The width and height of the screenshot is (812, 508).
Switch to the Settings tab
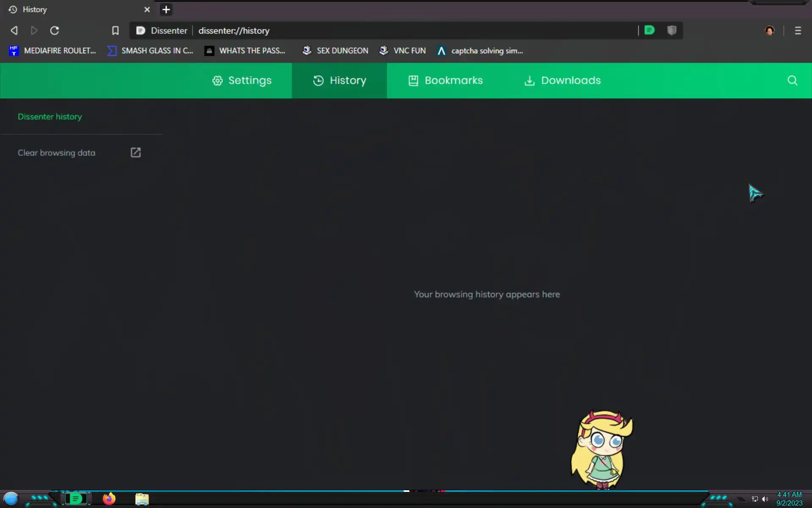point(242,80)
